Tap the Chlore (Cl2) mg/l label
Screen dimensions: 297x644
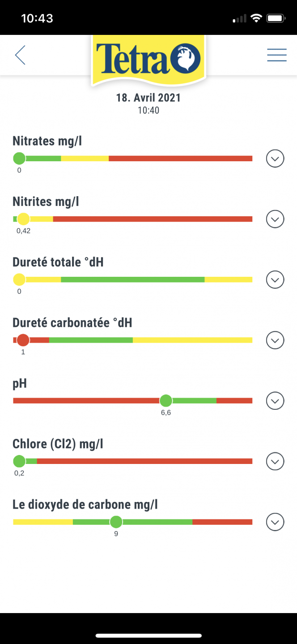click(58, 444)
